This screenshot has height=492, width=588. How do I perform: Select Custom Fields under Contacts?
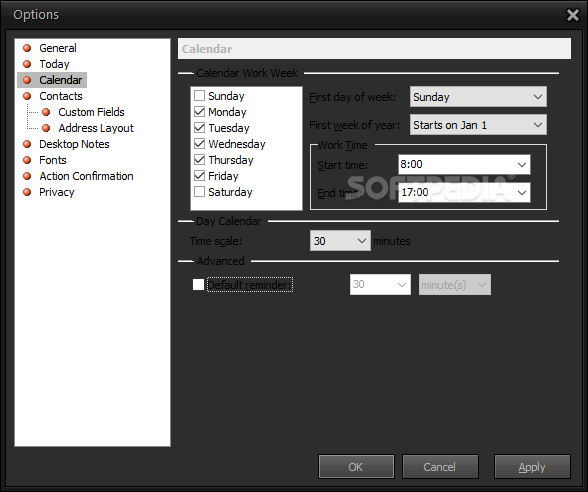pos(92,112)
